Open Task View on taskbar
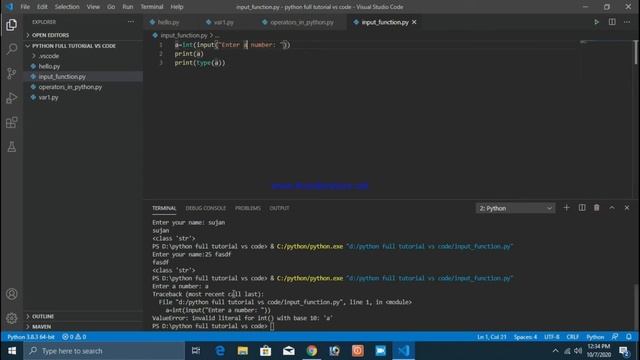This screenshot has width=640, height=360. [x=196, y=351]
